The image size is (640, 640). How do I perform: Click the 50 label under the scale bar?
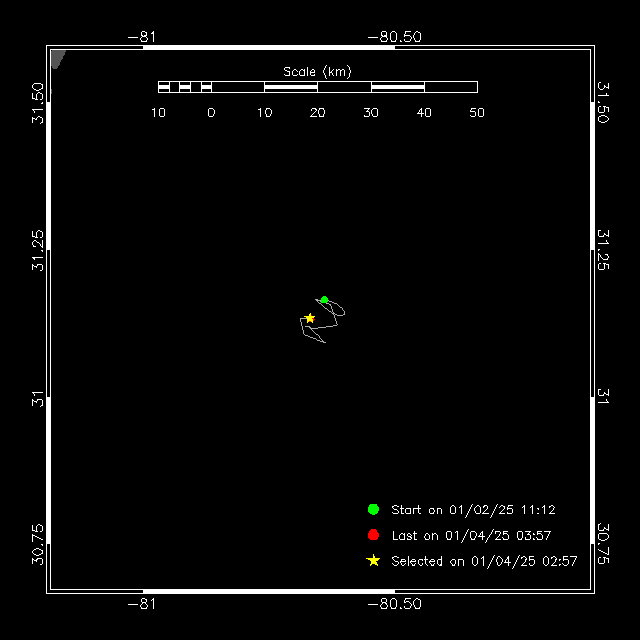coord(477,113)
